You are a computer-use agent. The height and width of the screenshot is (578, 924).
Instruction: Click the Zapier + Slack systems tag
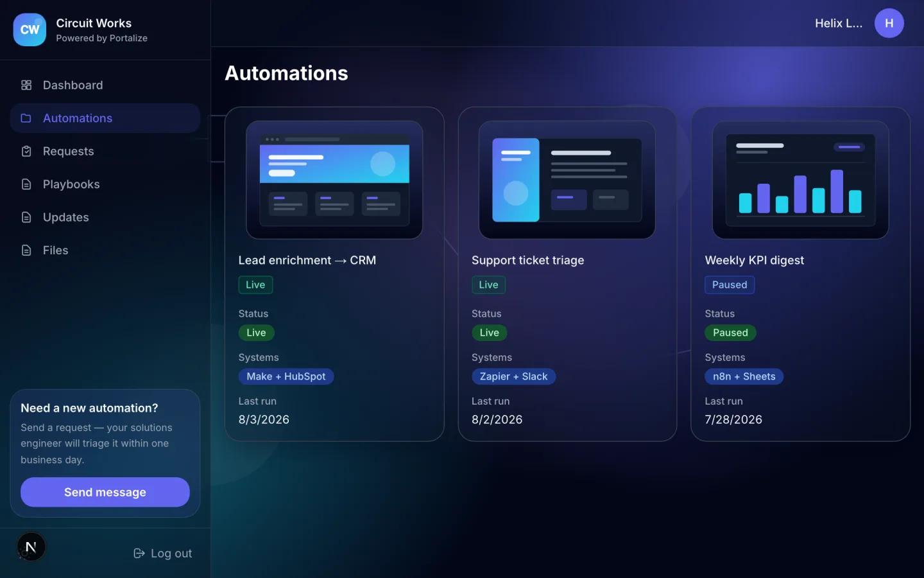pyautogui.click(x=513, y=376)
